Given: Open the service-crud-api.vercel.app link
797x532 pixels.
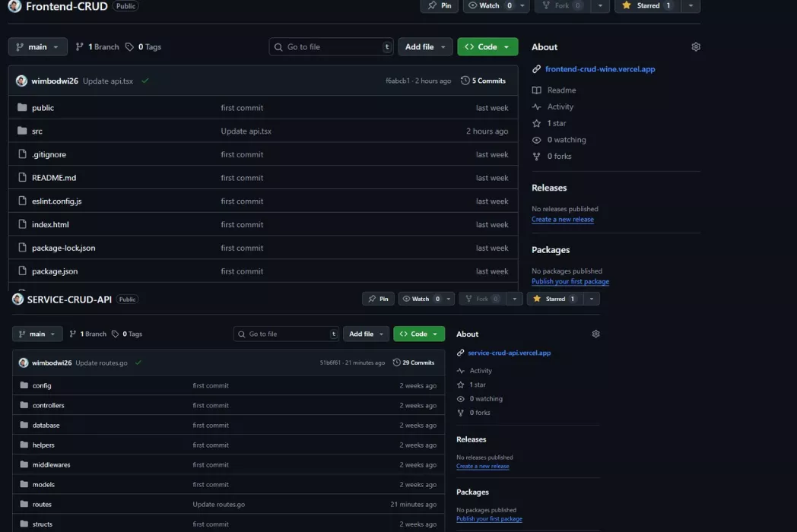Looking at the screenshot, I should (509, 353).
